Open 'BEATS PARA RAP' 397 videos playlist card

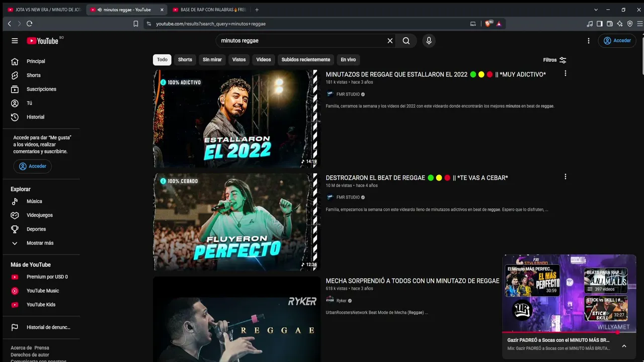(606, 281)
